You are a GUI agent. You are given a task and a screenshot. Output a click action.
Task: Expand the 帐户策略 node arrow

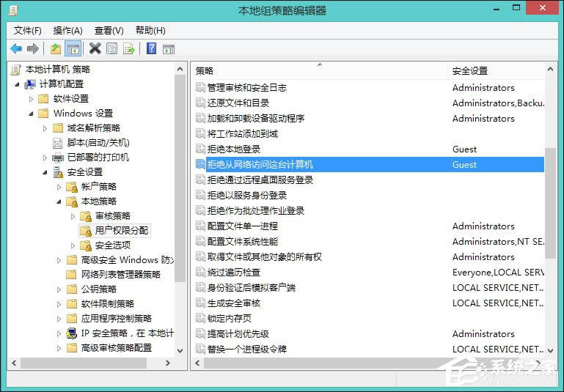pyautogui.click(x=59, y=187)
